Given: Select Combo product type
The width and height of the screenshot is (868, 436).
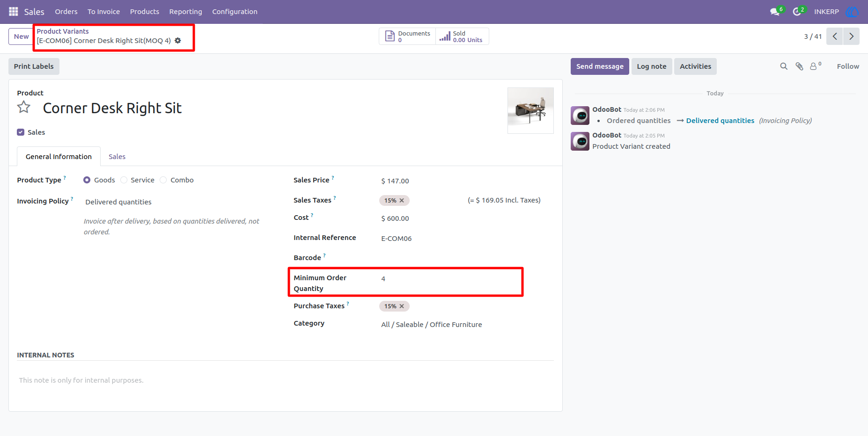Looking at the screenshot, I should (163, 180).
